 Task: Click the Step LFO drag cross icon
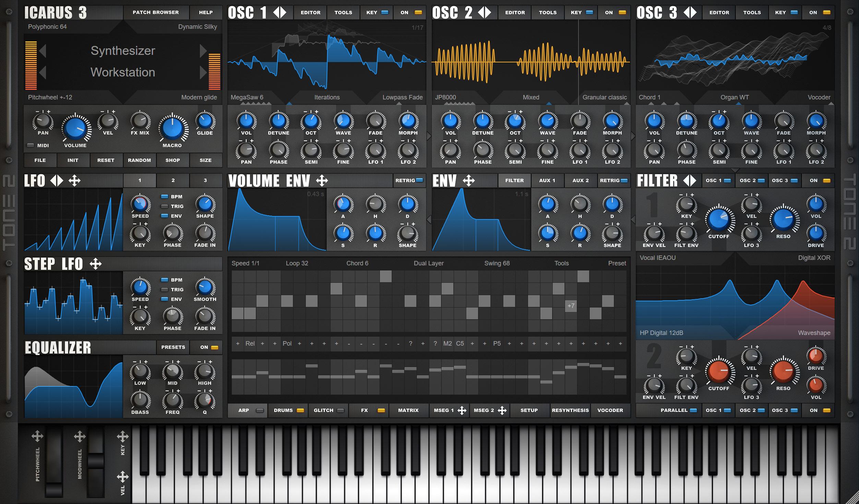click(95, 264)
